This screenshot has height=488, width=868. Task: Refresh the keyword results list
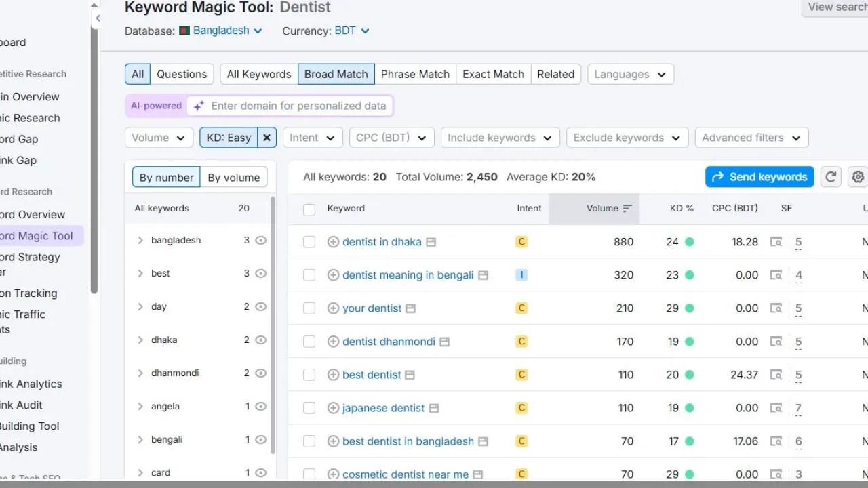(831, 176)
